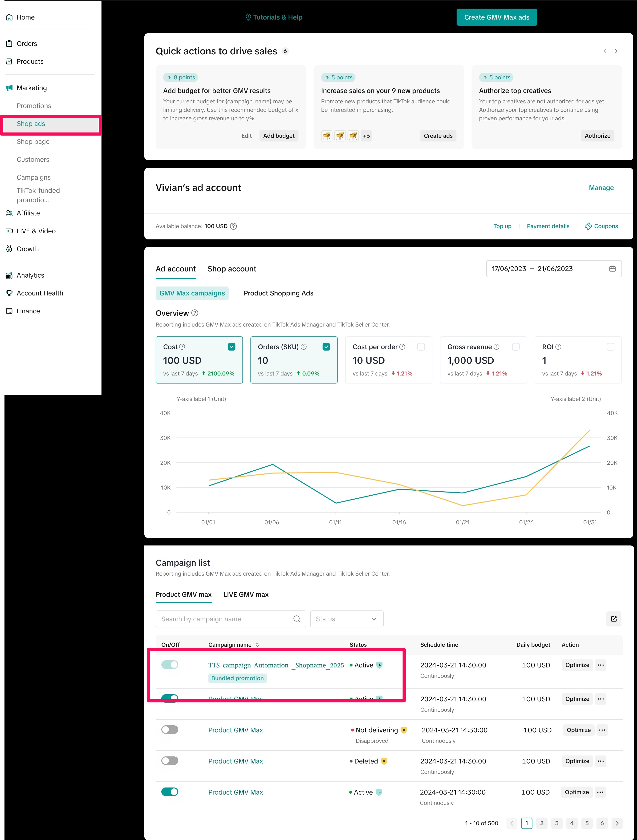Viewport: 637px width, 840px height.
Task: Click the calendar icon in date range
Action: tap(612, 268)
